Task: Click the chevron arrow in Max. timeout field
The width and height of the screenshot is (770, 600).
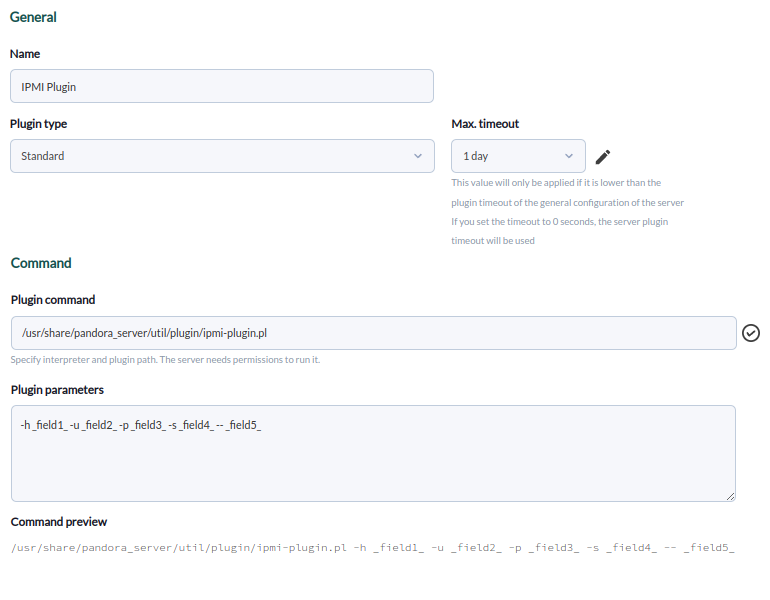Action: click(569, 156)
